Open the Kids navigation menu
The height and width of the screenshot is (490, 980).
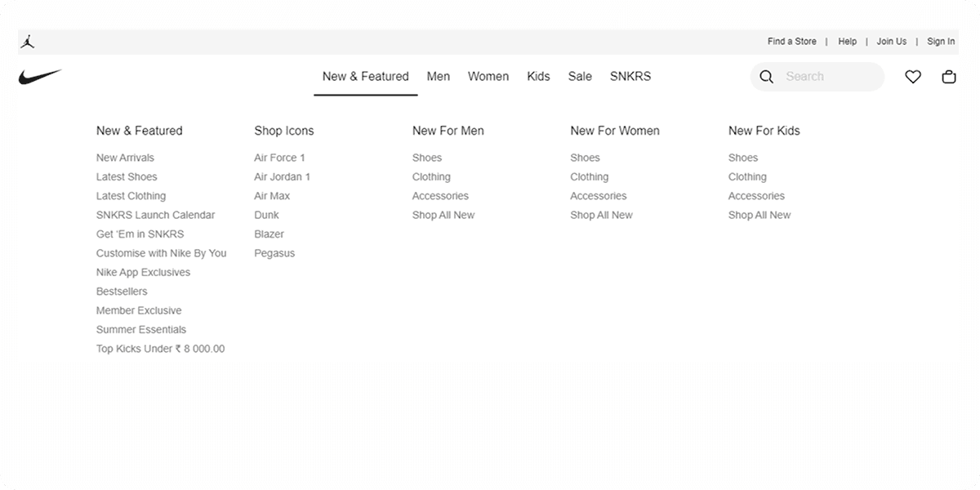[538, 77]
